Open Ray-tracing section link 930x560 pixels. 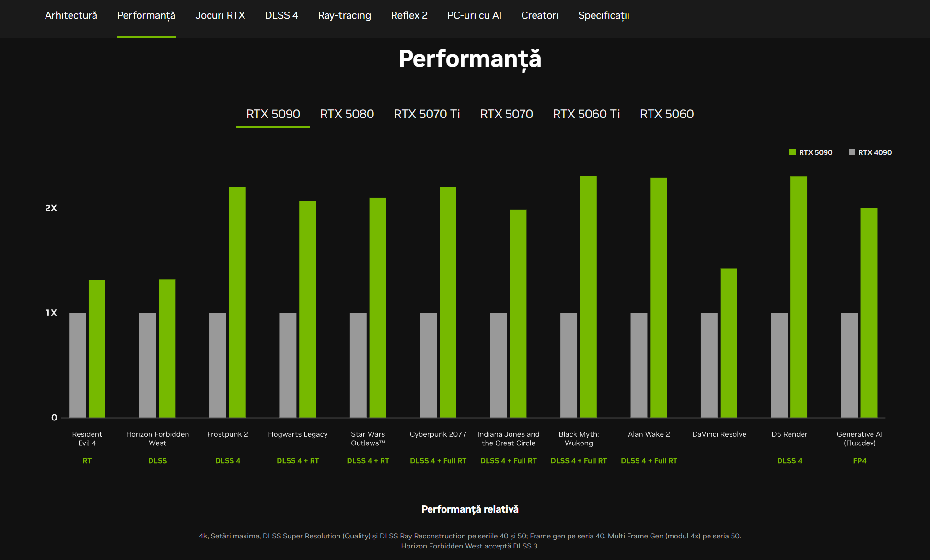[x=344, y=15]
